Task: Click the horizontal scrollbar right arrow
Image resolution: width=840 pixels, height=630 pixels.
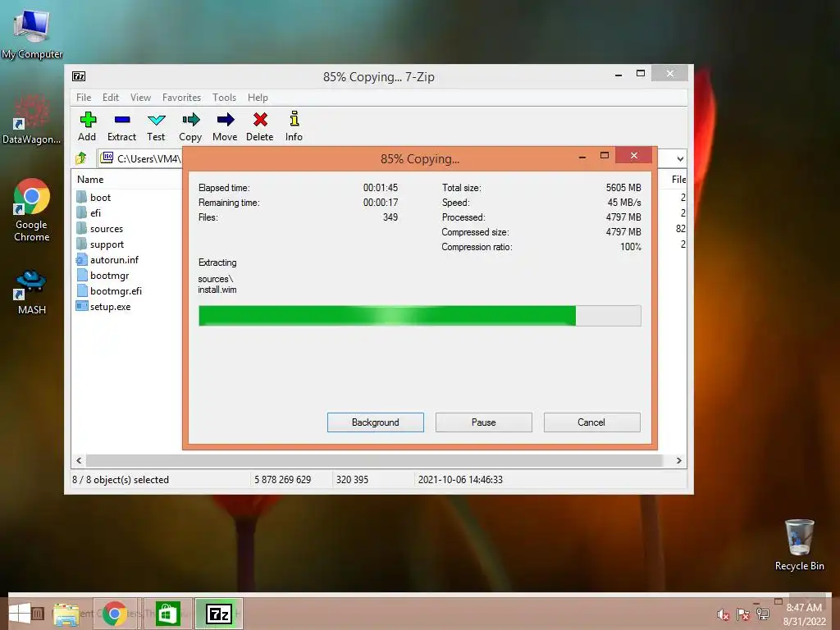Action: (x=678, y=461)
